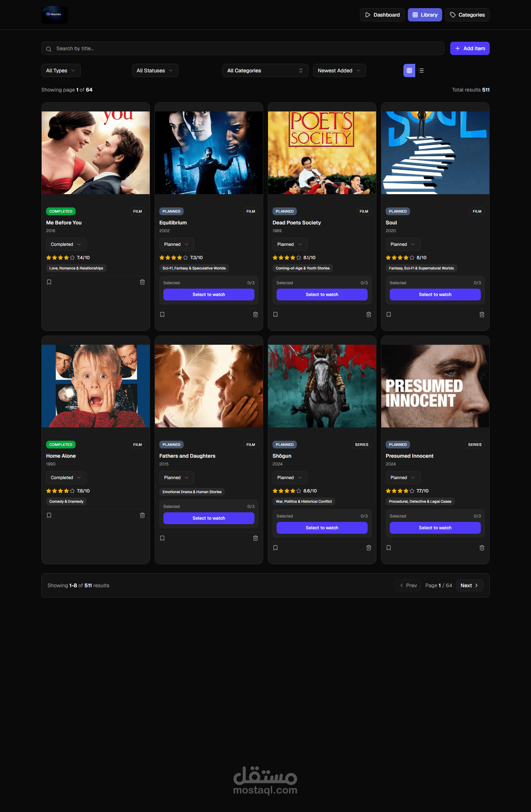Click War, Politics & Historical Conflict tag
Screen dimensions: 531x812
click(x=304, y=502)
